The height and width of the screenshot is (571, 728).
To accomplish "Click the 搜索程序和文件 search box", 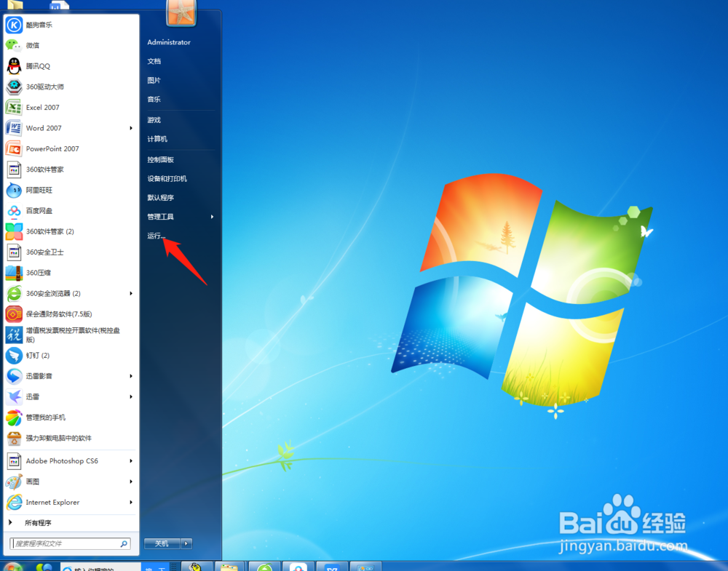I will point(70,543).
